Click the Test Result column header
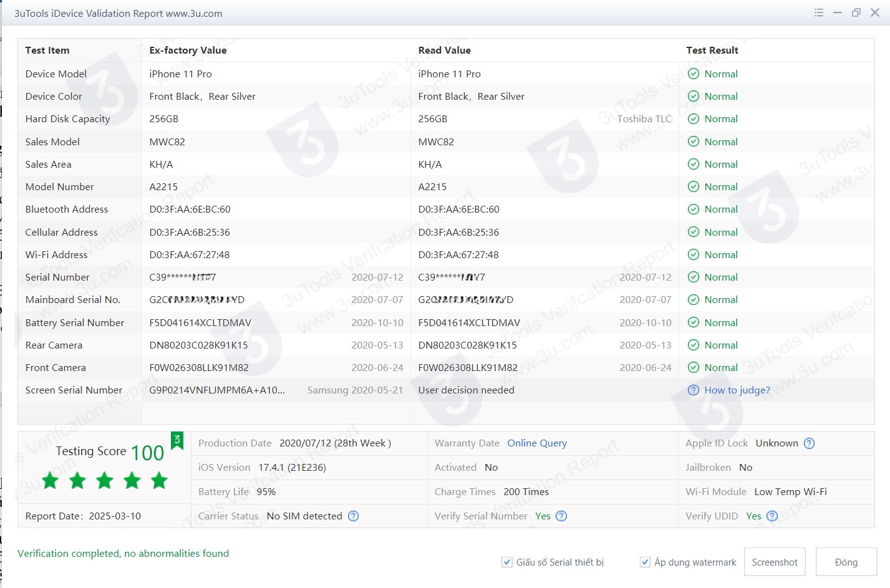 pyautogui.click(x=712, y=51)
